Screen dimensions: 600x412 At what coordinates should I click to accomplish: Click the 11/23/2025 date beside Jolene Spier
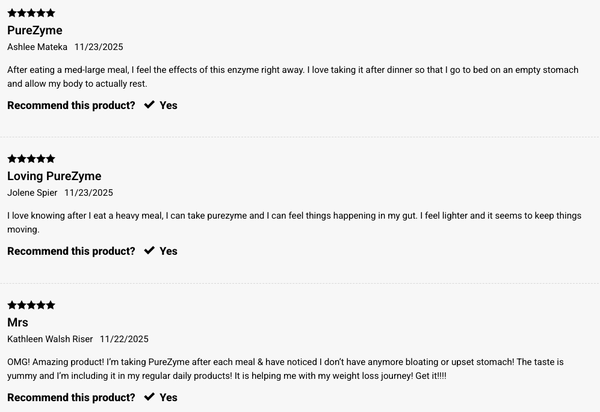tap(89, 193)
